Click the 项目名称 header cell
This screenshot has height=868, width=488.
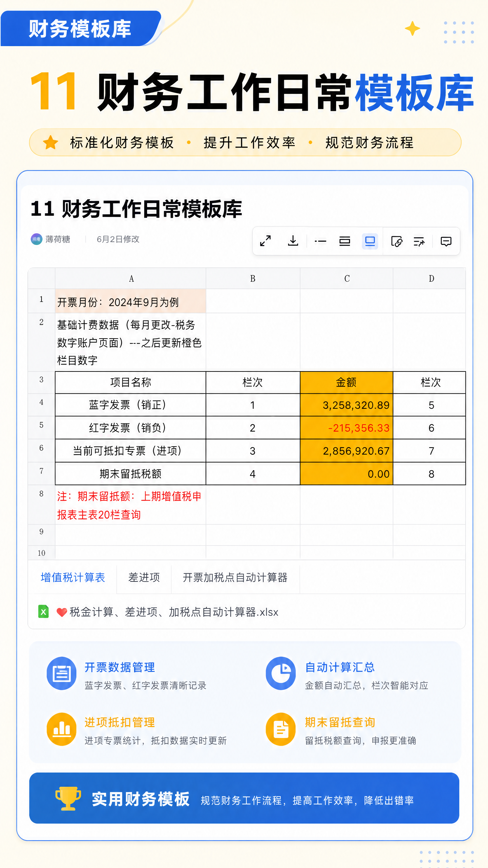[131, 382]
